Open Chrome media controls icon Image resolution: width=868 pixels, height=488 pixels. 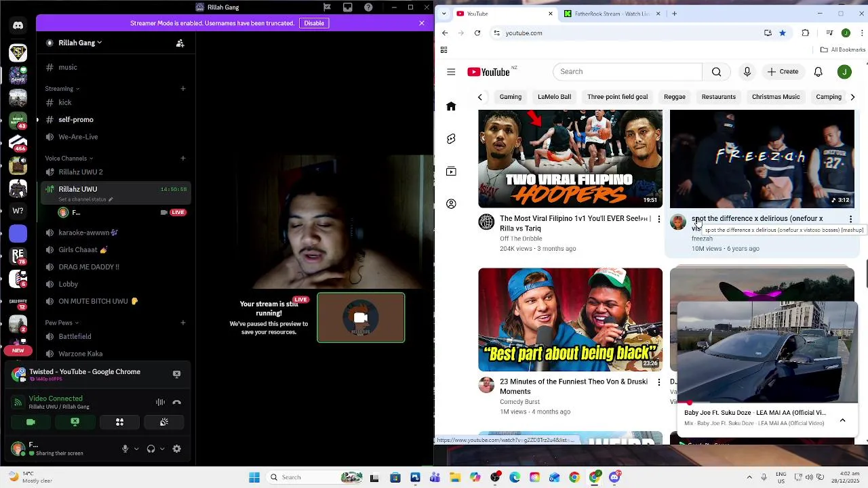tap(829, 33)
